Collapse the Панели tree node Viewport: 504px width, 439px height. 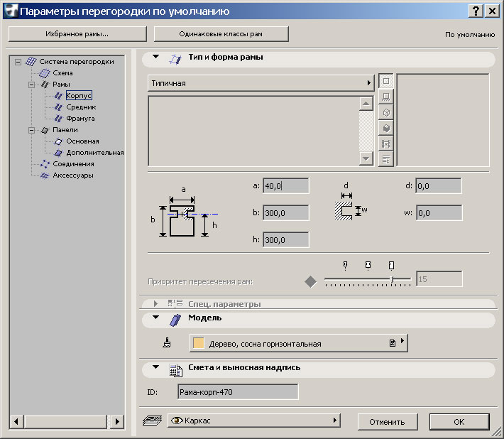(32, 130)
